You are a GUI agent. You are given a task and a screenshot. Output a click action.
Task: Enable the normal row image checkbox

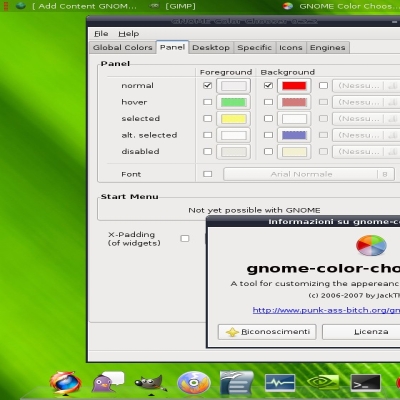323,85
